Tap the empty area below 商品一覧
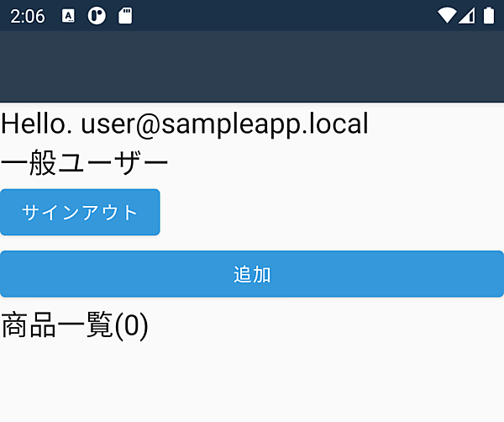The image size is (504, 422). [252, 382]
